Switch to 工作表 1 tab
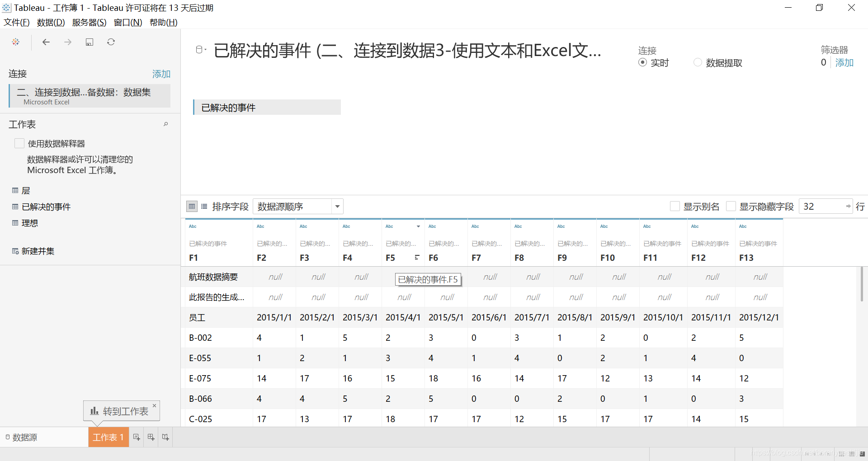The image size is (868, 461). tap(108, 437)
